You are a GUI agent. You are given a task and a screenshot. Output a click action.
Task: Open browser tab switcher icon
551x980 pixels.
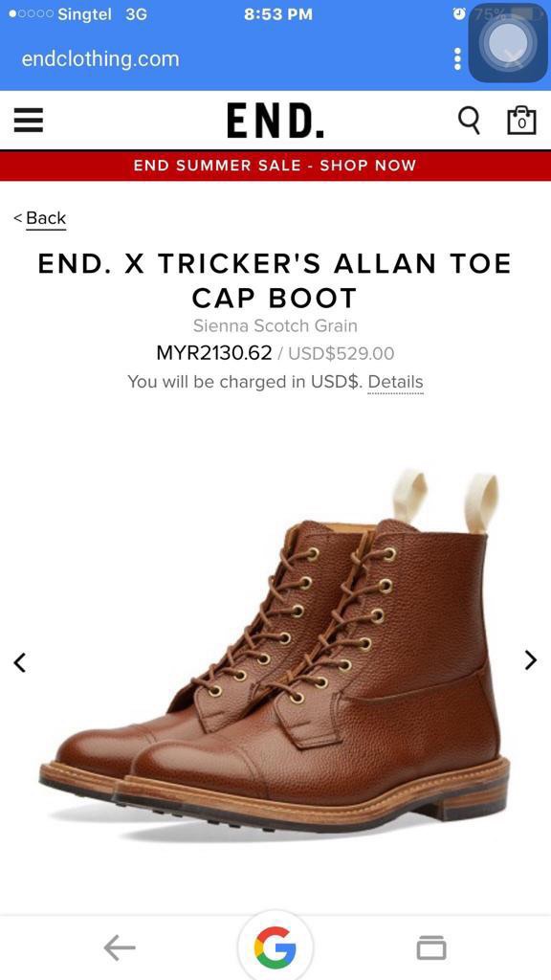pos(430,948)
